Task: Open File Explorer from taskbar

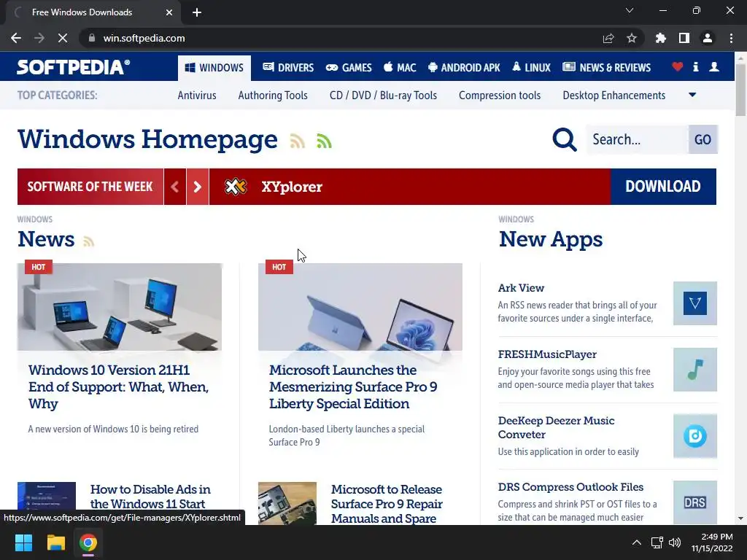Action: [x=55, y=542]
